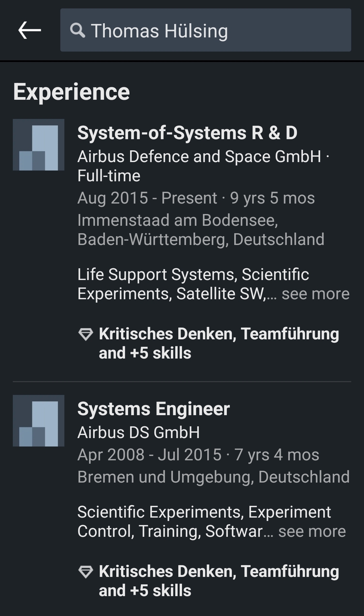Image resolution: width=364 pixels, height=616 pixels.
Task: Select Airbus DS GmbH company name
Action: pyautogui.click(x=139, y=433)
